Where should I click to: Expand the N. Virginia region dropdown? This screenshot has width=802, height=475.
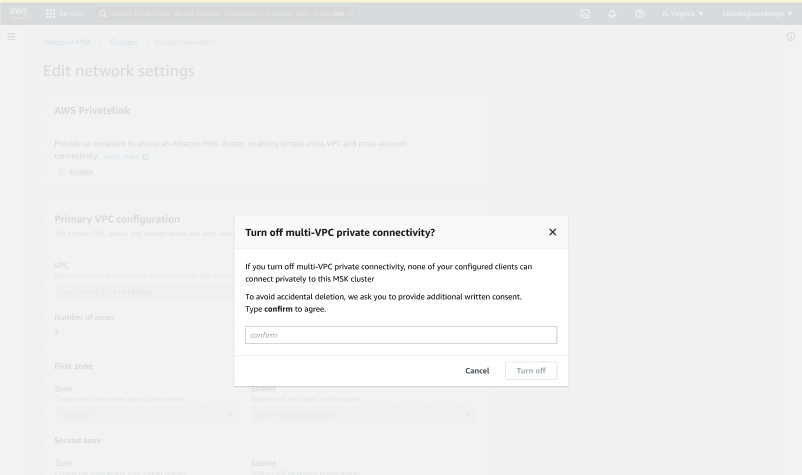(683, 14)
